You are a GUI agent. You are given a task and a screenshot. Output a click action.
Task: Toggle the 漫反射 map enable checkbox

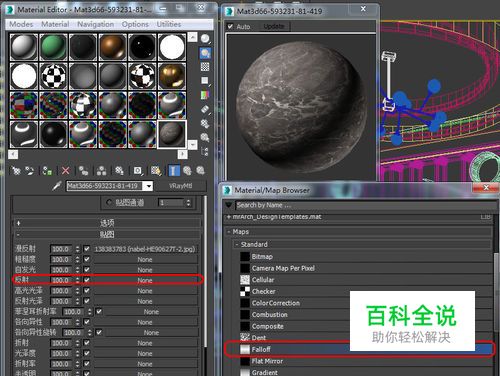click(87, 249)
